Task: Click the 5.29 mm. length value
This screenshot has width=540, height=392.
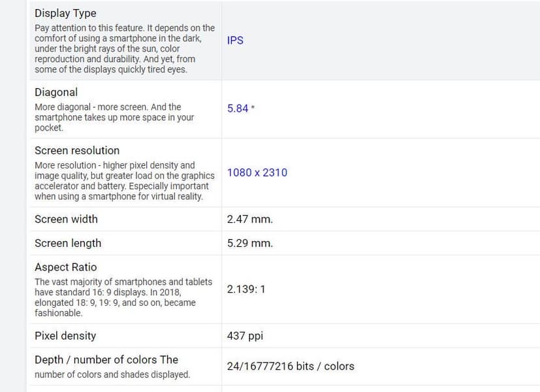Action: [x=249, y=244]
